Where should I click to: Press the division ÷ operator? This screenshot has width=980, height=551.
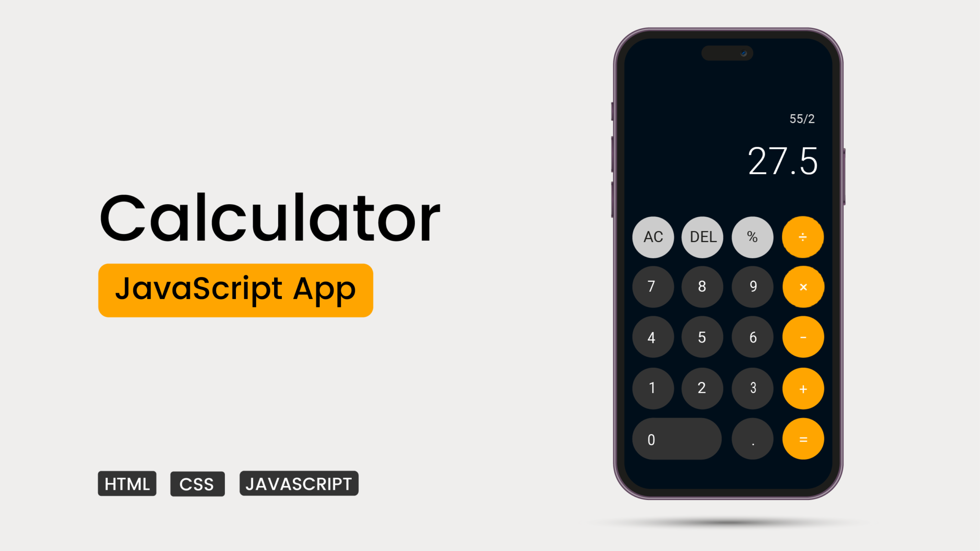click(803, 236)
